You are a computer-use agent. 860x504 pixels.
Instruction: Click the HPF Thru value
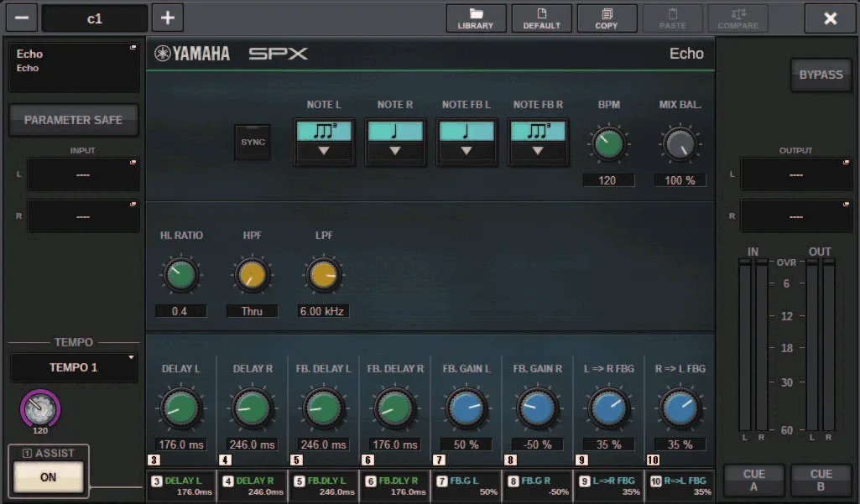(253, 311)
